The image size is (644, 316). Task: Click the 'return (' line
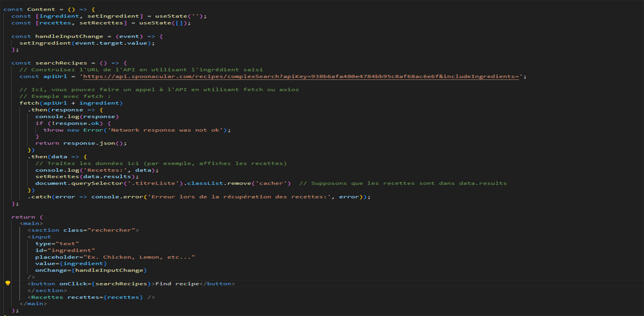(27, 217)
